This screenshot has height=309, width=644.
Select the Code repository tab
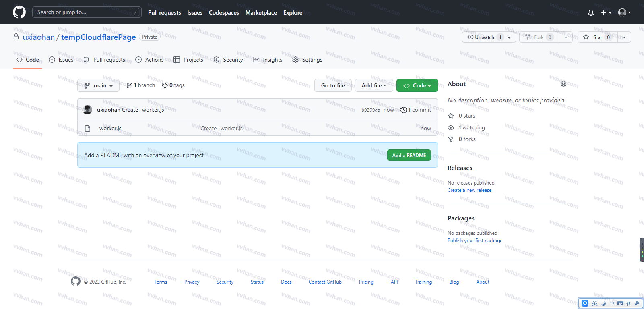[x=27, y=60]
